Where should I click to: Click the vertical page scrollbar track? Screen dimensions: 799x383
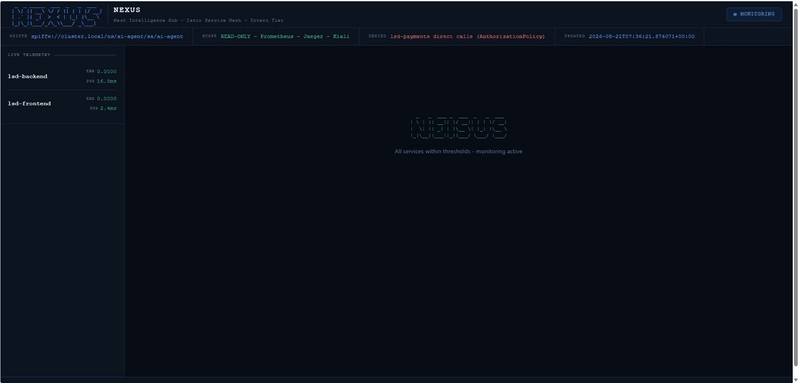click(x=795, y=192)
